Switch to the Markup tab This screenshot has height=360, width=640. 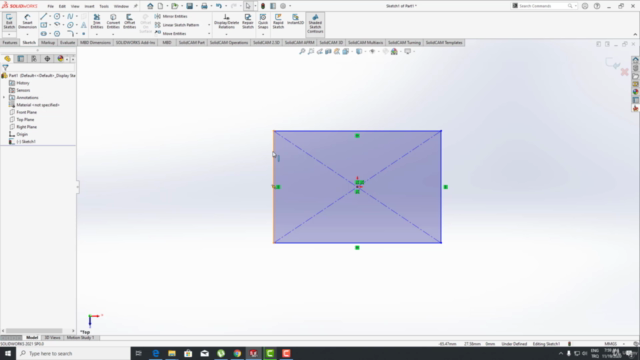(48, 42)
